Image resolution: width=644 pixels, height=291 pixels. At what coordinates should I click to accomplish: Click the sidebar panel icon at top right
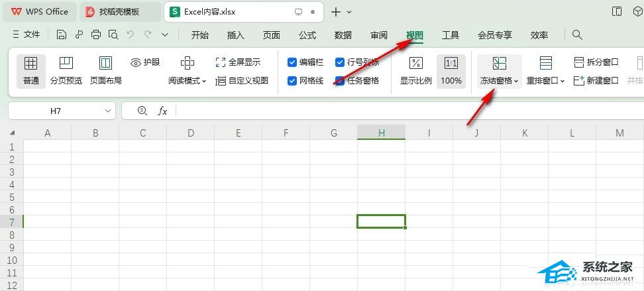click(x=616, y=11)
